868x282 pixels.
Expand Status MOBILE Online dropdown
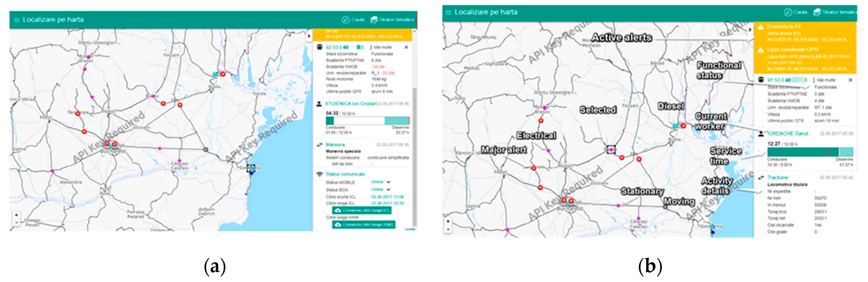tap(389, 182)
